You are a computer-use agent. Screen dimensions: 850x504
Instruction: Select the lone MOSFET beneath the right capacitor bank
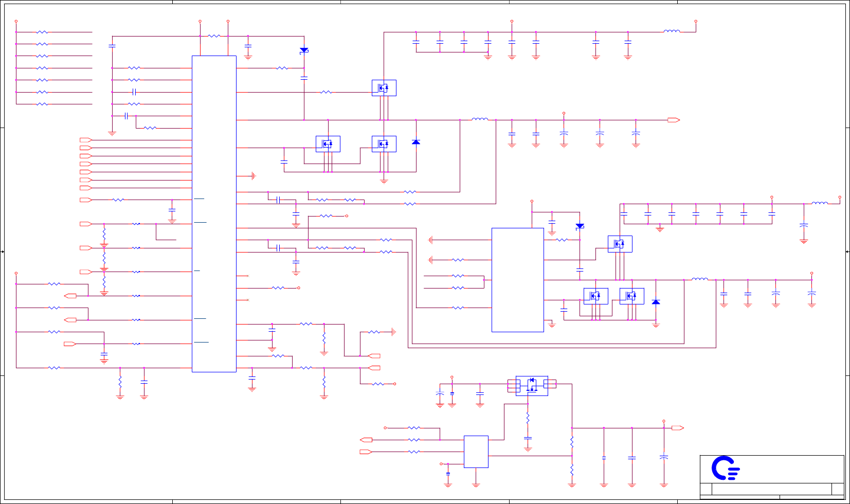click(620, 244)
